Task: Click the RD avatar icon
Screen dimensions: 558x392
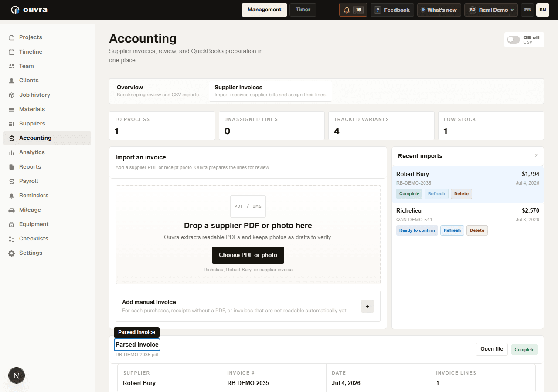Action: coord(472,10)
